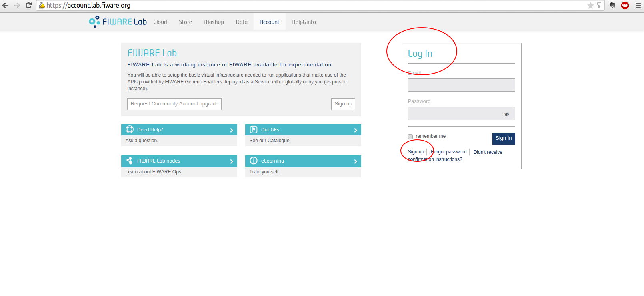The width and height of the screenshot is (644, 296).
Task: Click the Learn about FIWARE Ops text
Action: point(154,172)
